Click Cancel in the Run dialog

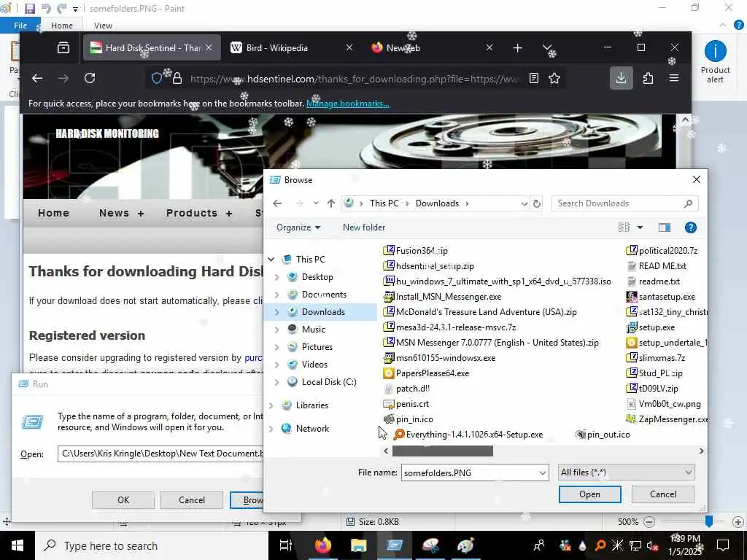[x=192, y=500]
